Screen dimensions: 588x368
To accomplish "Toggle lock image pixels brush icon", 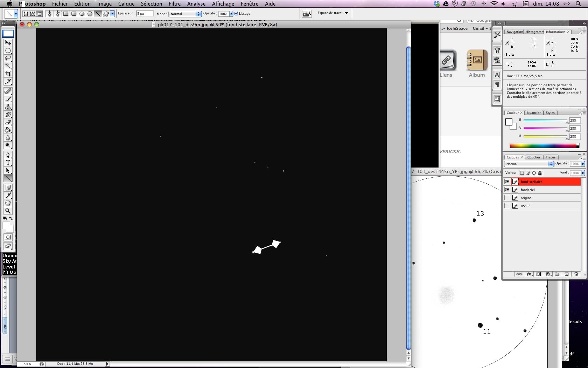I will [x=528, y=173].
